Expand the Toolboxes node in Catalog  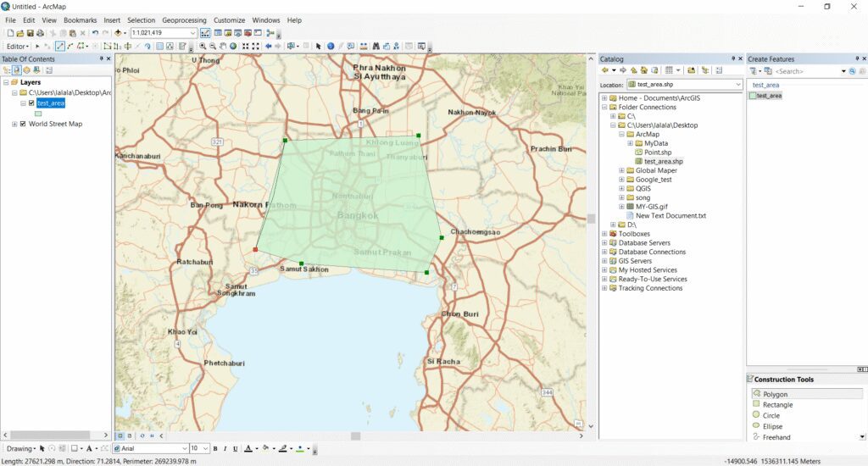click(x=604, y=234)
